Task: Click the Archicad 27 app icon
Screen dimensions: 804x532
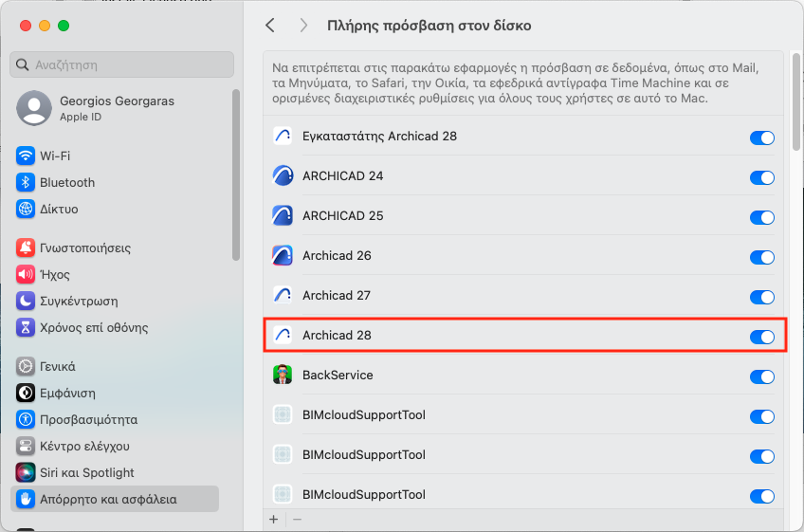Action: click(x=283, y=296)
